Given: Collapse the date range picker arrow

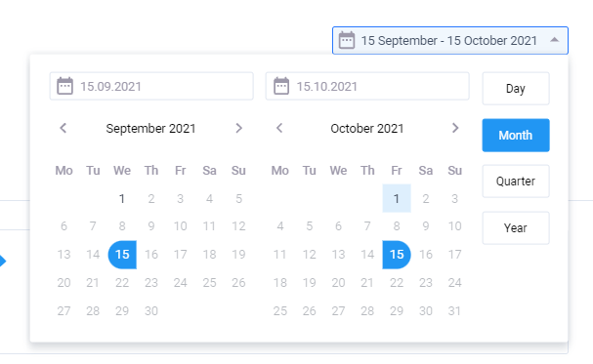Looking at the screenshot, I should (x=555, y=40).
